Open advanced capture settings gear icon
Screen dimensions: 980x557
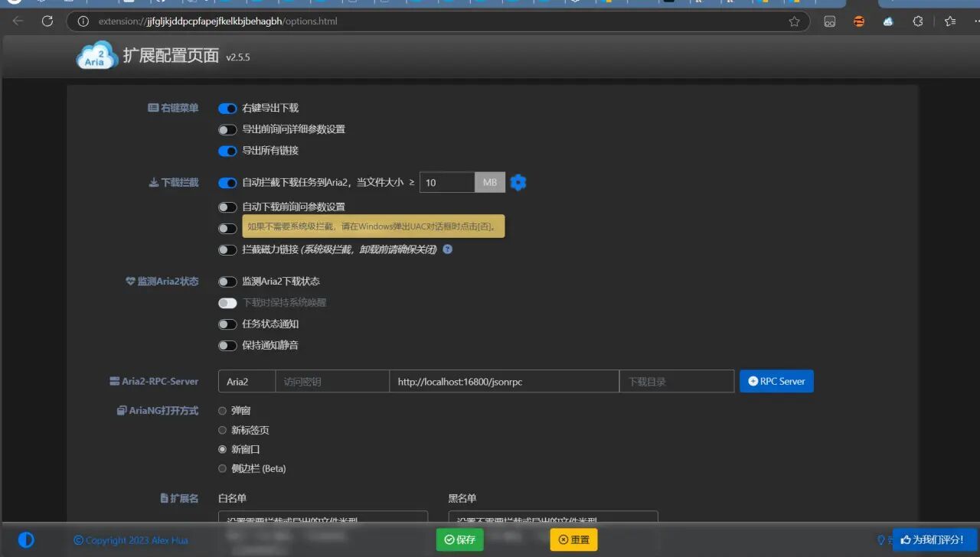pyautogui.click(x=518, y=182)
